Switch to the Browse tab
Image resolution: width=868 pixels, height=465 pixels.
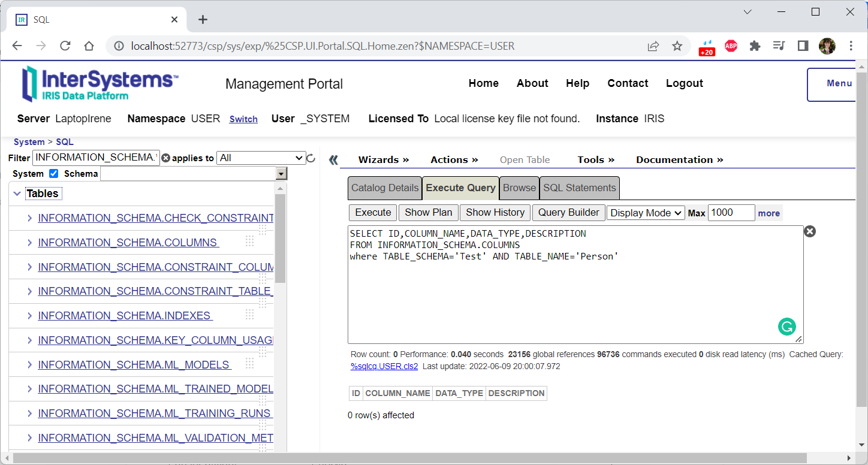[x=519, y=188]
